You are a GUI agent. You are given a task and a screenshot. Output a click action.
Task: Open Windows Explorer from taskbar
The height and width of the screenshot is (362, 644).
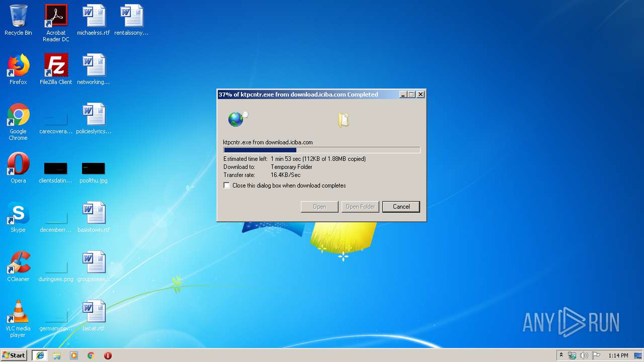(57, 355)
